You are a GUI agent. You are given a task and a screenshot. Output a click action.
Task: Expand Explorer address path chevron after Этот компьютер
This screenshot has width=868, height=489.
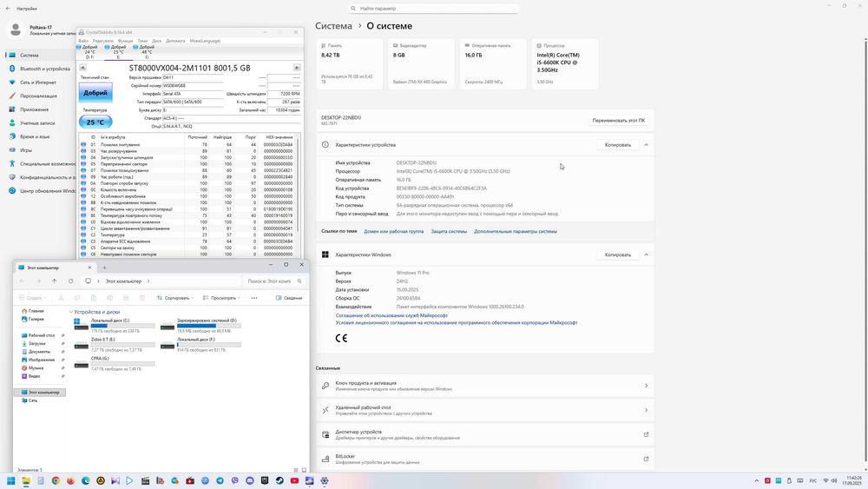[148, 281]
